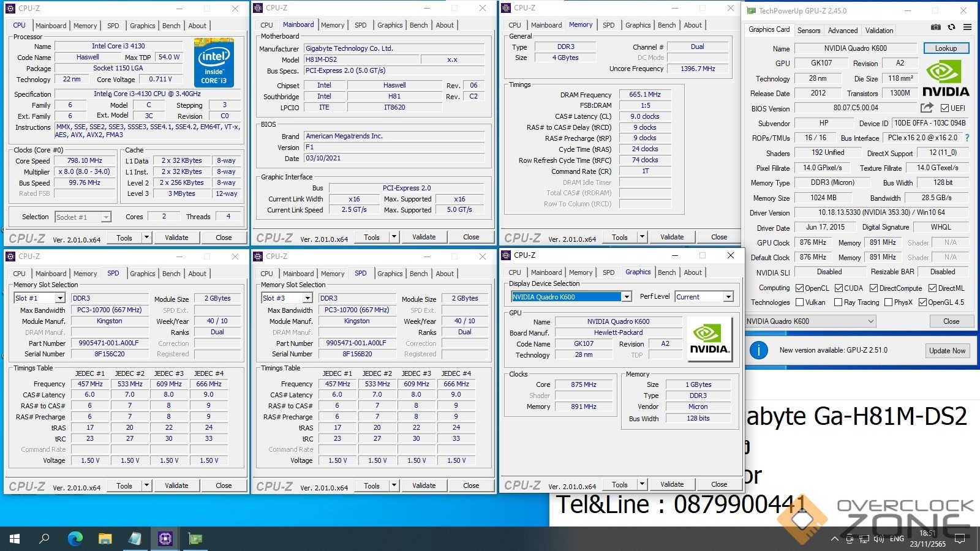Viewport: 980px width, 551px height.
Task: Switch to the Sensors tab in GPU-Z
Action: (x=809, y=31)
